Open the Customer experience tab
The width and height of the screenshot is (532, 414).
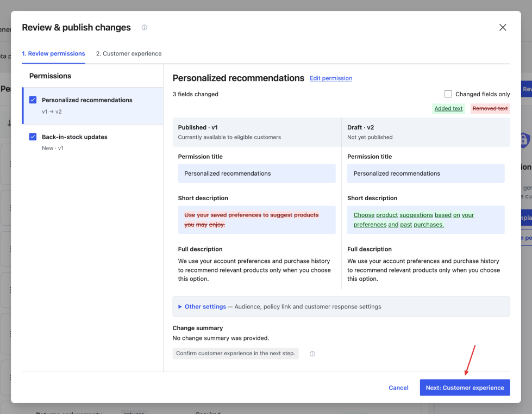[129, 54]
